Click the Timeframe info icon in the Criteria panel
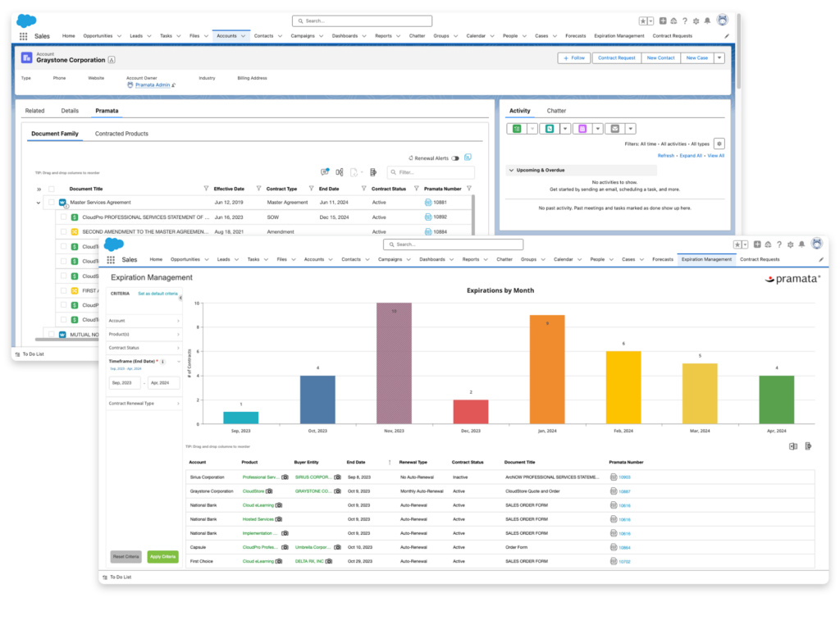840x630 pixels. click(x=163, y=362)
